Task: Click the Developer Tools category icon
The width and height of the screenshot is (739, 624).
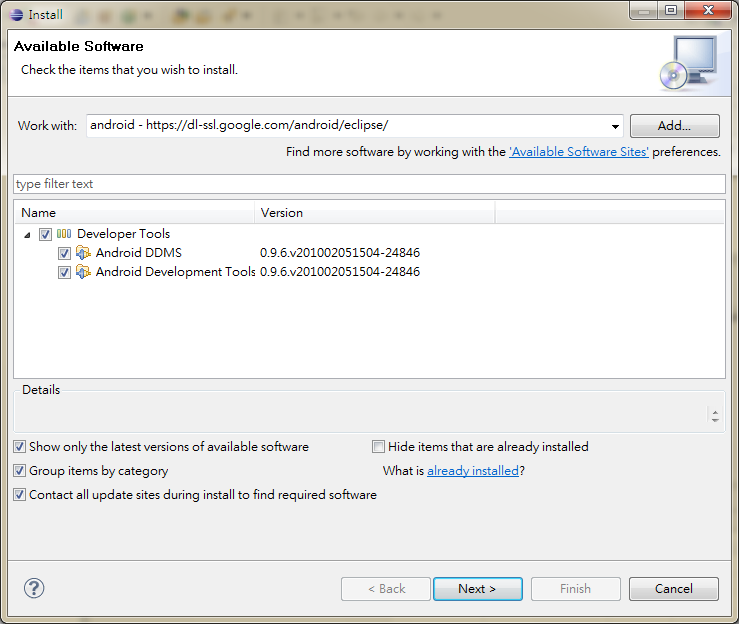Action: [64, 234]
